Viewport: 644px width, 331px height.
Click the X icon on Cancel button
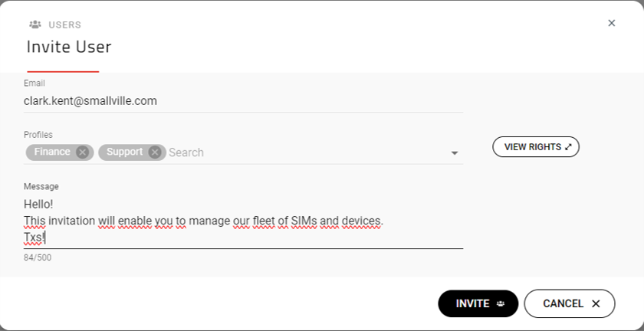click(596, 303)
